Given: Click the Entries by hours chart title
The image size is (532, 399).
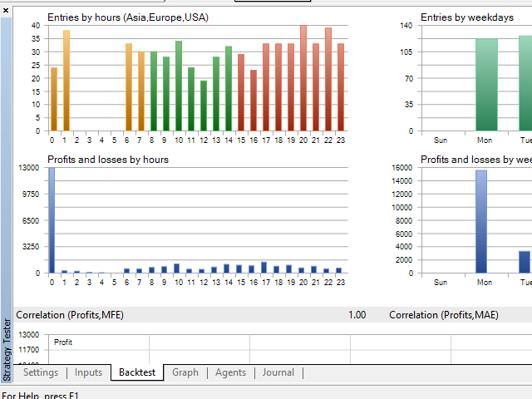Looking at the screenshot, I should click(x=128, y=17).
